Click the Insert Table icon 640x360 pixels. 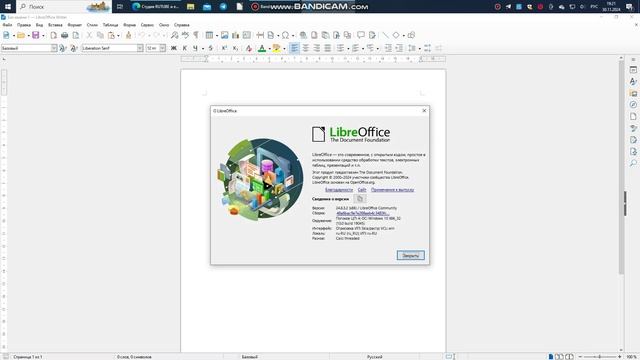209,36
